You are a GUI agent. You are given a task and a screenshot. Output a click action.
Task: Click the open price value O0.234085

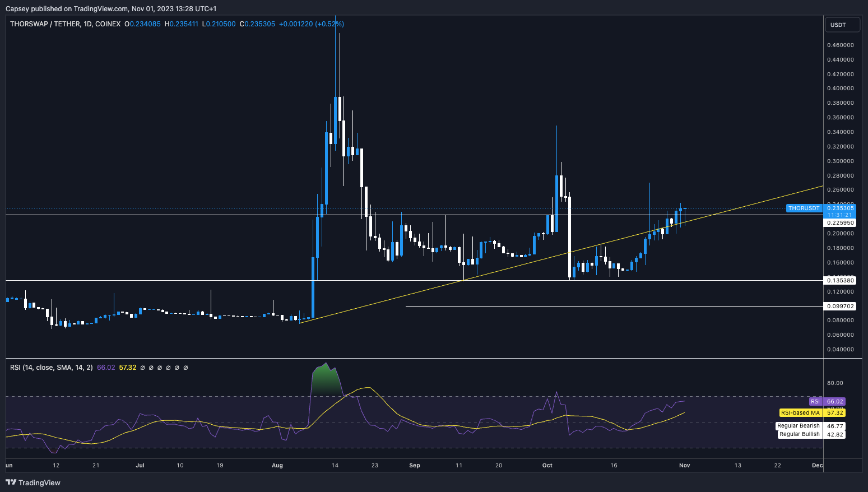point(143,24)
